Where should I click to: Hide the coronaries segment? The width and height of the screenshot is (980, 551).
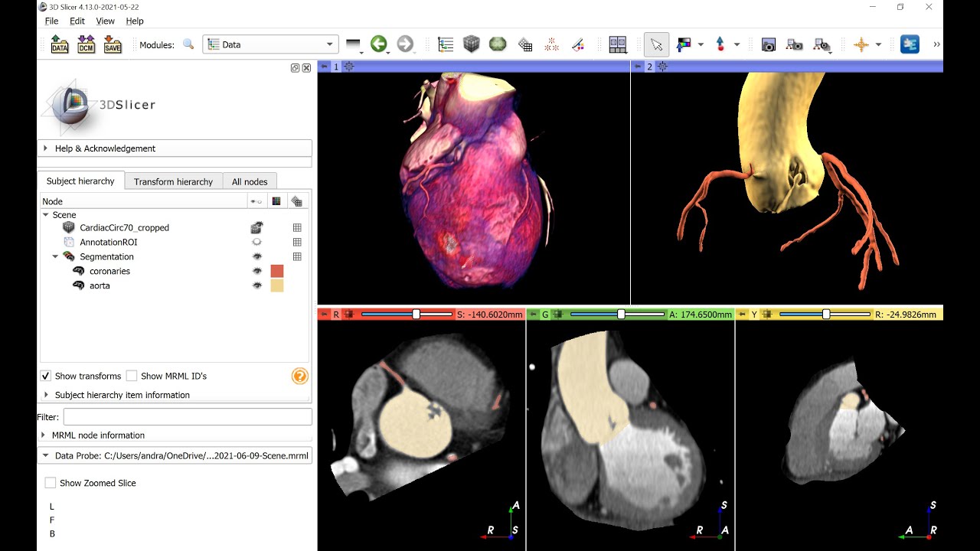(257, 271)
